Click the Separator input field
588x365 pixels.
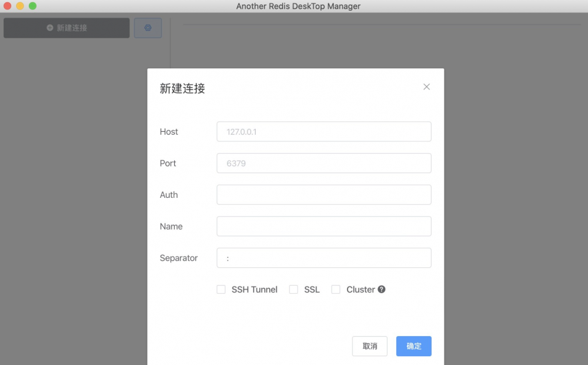pyautogui.click(x=324, y=258)
